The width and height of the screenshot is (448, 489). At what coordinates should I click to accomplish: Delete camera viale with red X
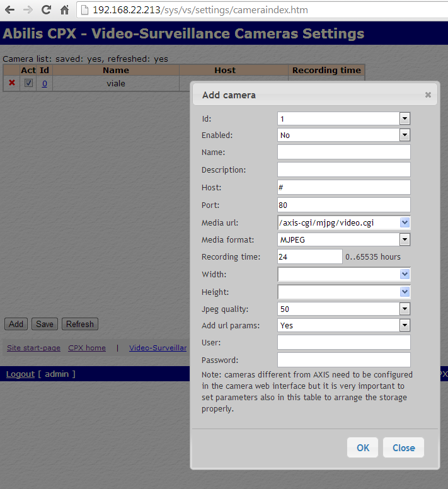click(12, 83)
